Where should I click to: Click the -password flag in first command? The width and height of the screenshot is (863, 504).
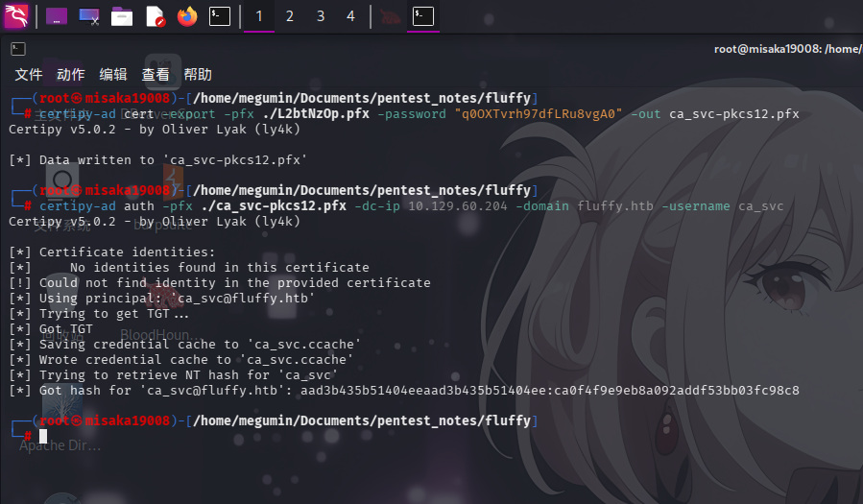tap(412, 114)
